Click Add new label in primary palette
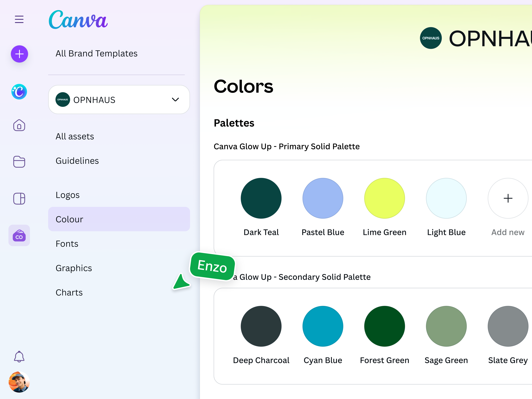Image resolution: width=532 pixels, height=399 pixels. (x=508, y=232)
